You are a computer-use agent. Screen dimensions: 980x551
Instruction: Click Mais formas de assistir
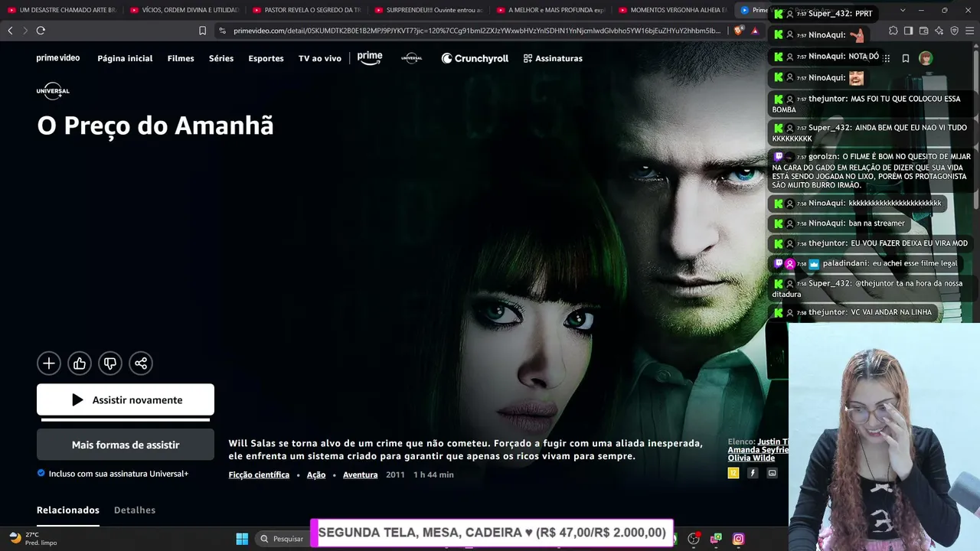pyautogui.click(x=126, y=445)
